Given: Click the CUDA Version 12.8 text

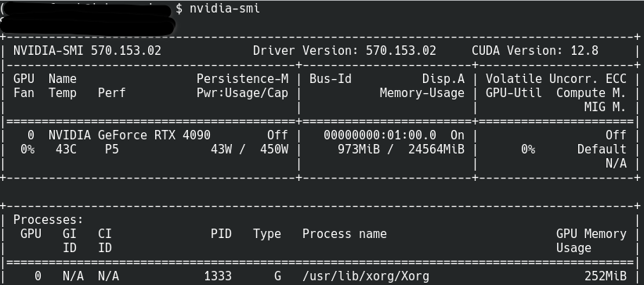Looking at the screenshot, I should point(535,51).
